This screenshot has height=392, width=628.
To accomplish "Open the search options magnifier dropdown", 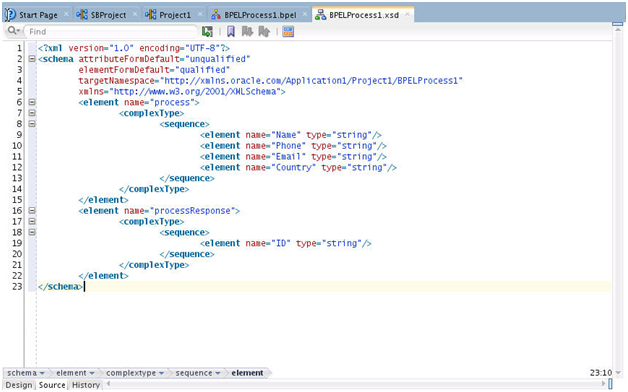I will [x=14, y=31].
